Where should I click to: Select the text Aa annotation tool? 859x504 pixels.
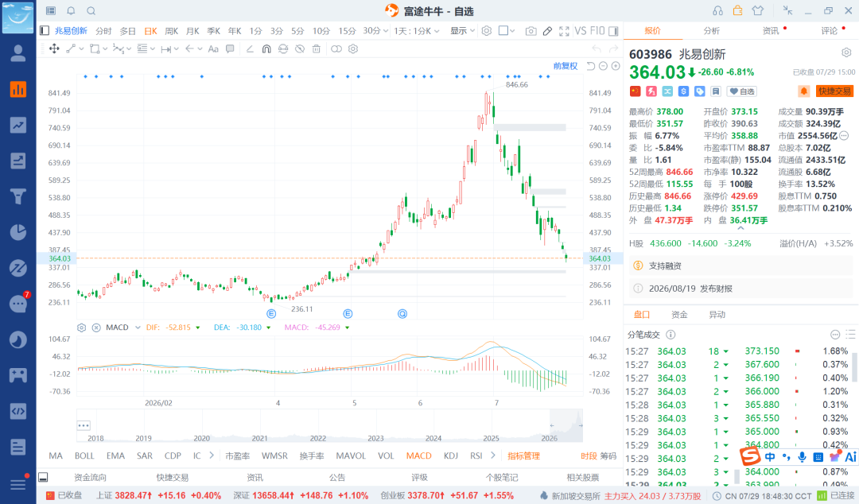[x=213, y=48]
